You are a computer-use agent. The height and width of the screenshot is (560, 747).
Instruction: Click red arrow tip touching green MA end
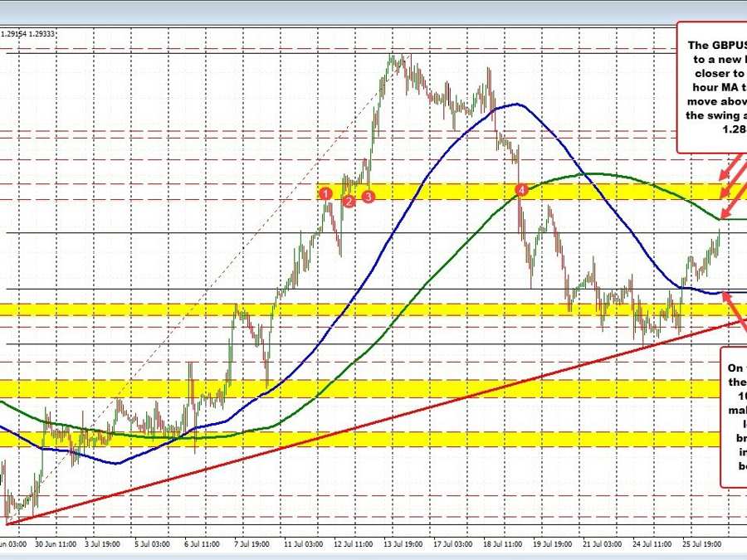pyautogui.click(x=723, y=215)
